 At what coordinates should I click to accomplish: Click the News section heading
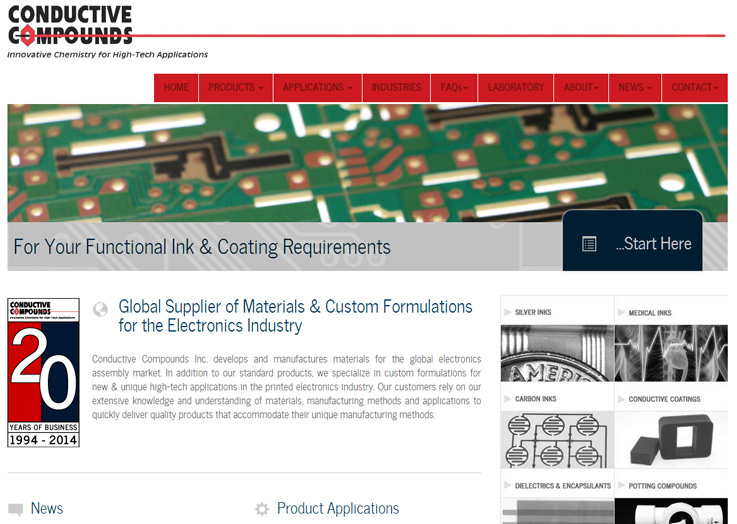point(47,508)
